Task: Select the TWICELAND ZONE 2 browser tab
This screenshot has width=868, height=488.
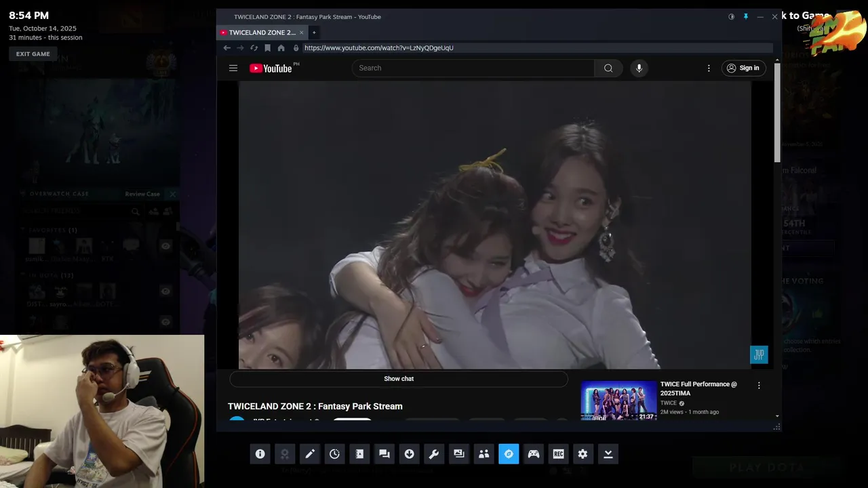Action: [x=262, y=33]
